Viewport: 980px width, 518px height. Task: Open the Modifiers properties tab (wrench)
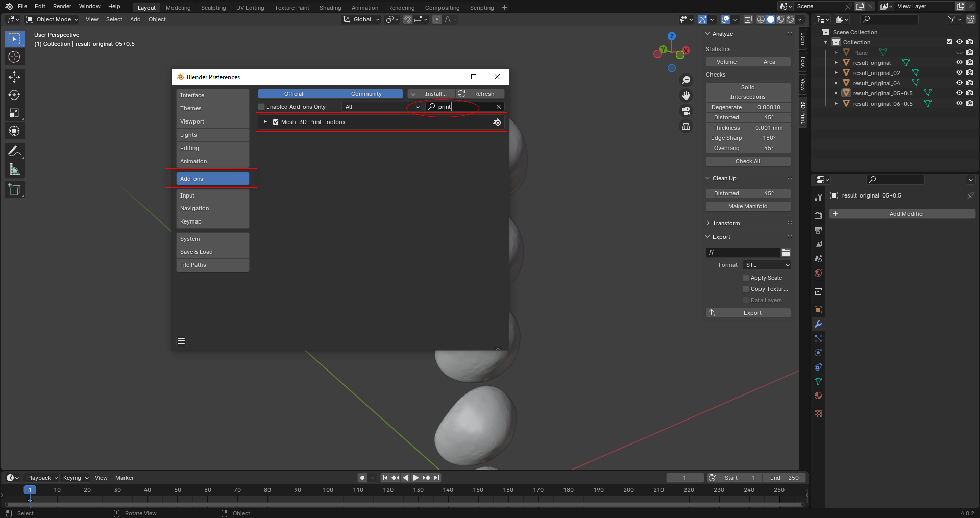(818, 324)
